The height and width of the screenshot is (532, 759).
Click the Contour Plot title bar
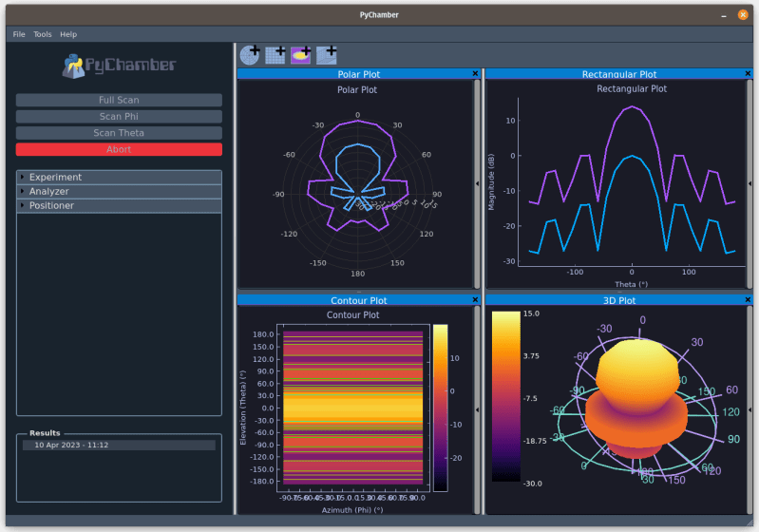click(359, 300)
